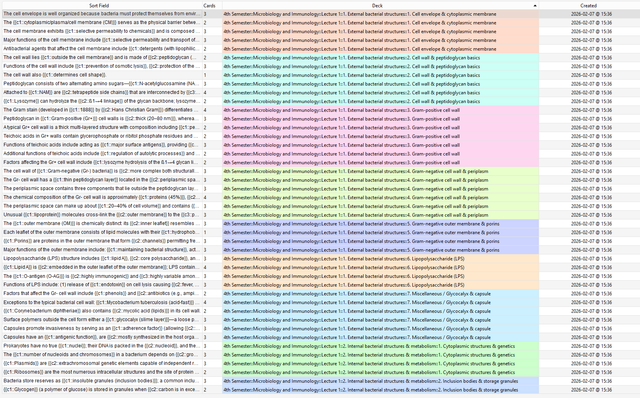
Task: Click the Deck column header label
Action: [377, 6]
